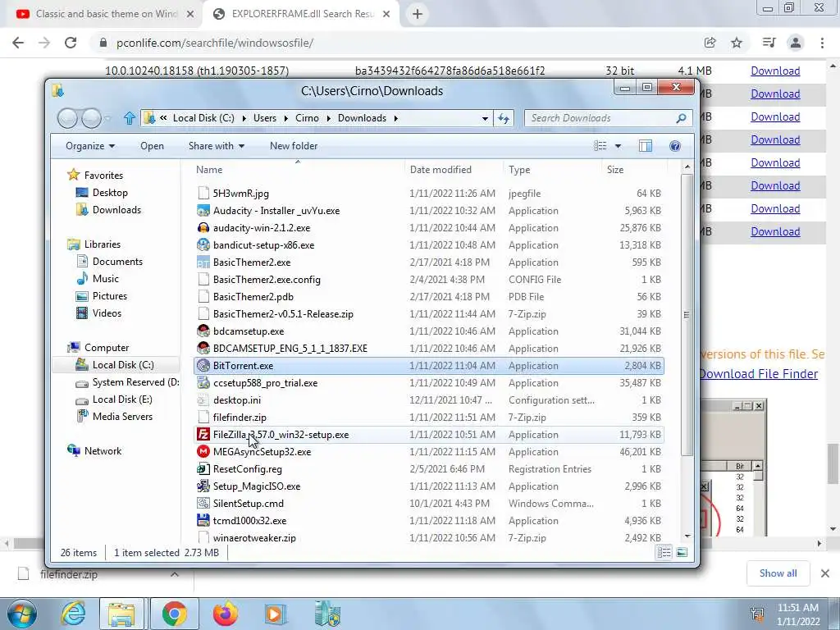Click Show all downloads button
840x630 pixels.
click(x=778, y=573)
